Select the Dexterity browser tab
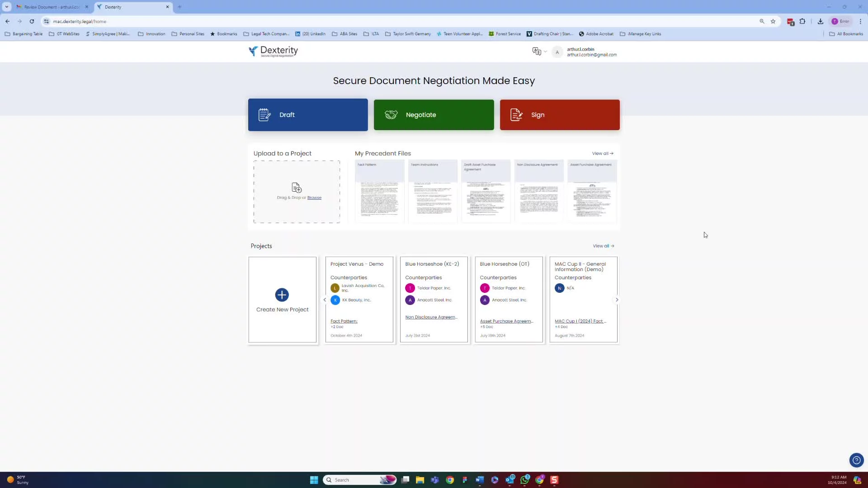The width and height of the screenshot is (868, 488). coord(131,7)
